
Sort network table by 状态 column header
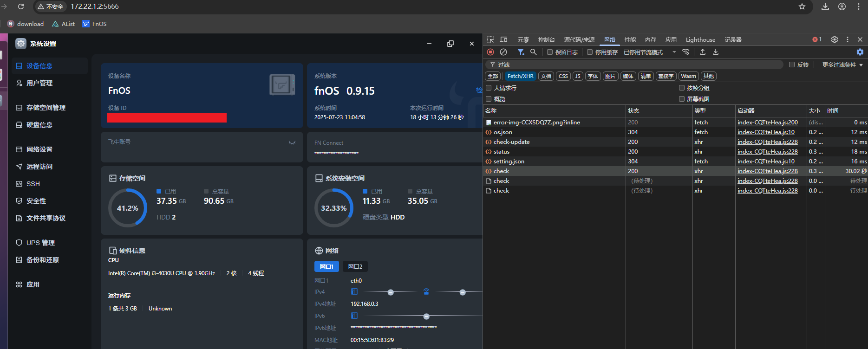click(x=659, y=111)
